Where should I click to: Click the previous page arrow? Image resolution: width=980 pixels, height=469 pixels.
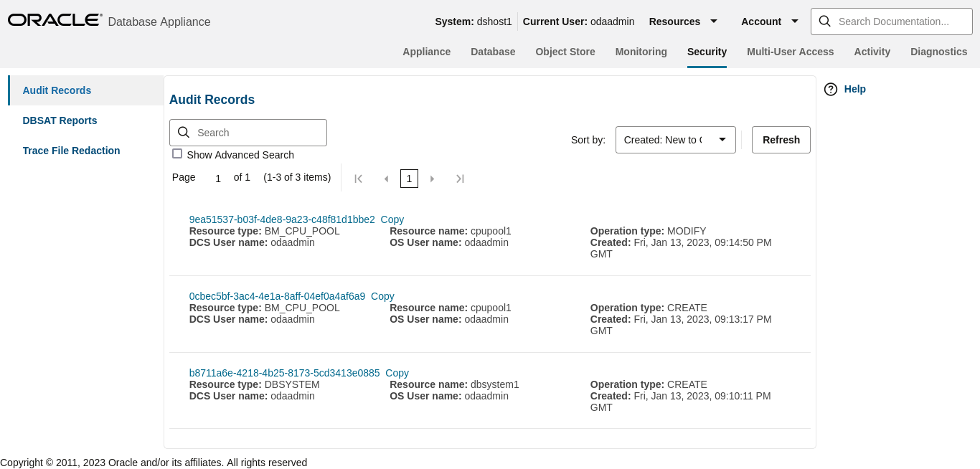click(386, 178)
